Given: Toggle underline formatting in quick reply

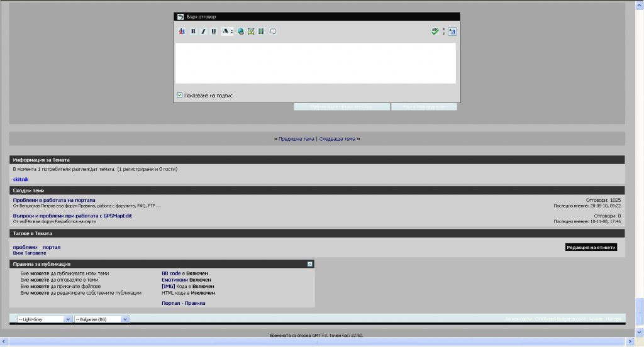Looking at the screenshot, I should (213, 31).
